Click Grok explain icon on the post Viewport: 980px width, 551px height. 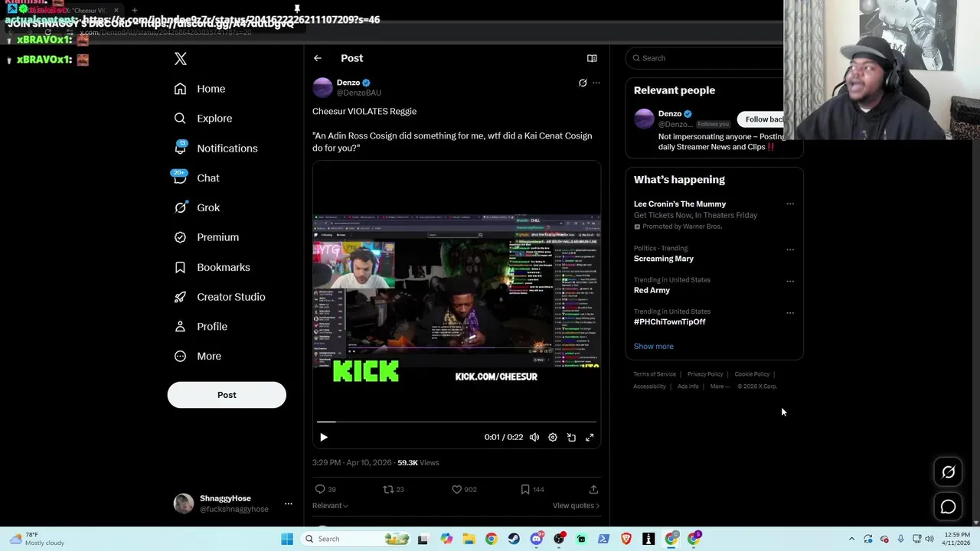pos(583,83)
